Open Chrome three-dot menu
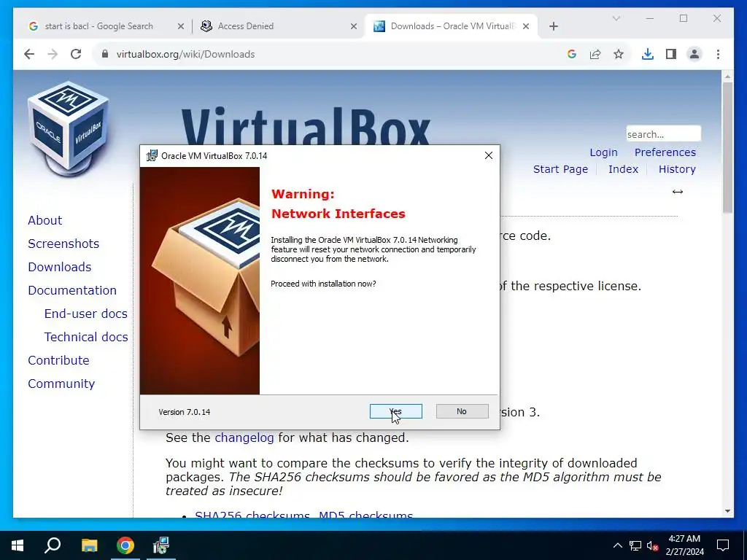The height and width of the screenshot is (560, 747). (x=718, y=54)
